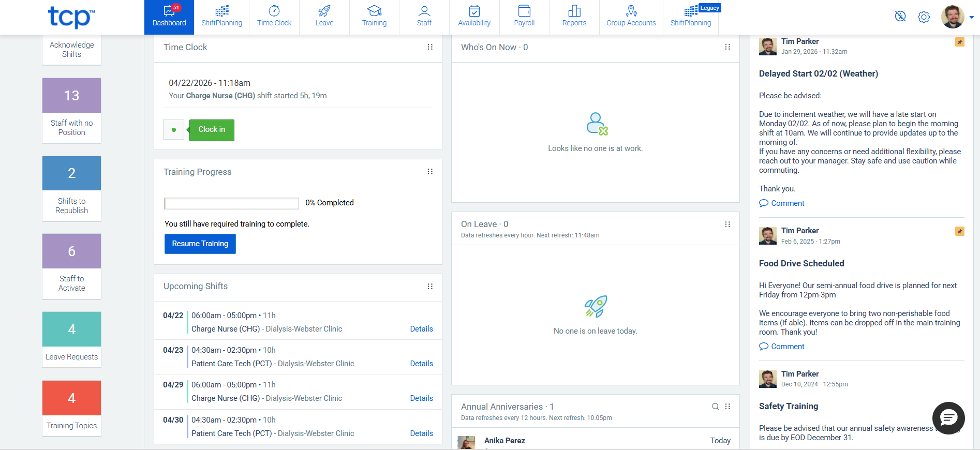This screenshot has height=450, width=980.
Task: Open the 4 Leave Requests tile
Action: pyautogui.click(x=71, y=339)
